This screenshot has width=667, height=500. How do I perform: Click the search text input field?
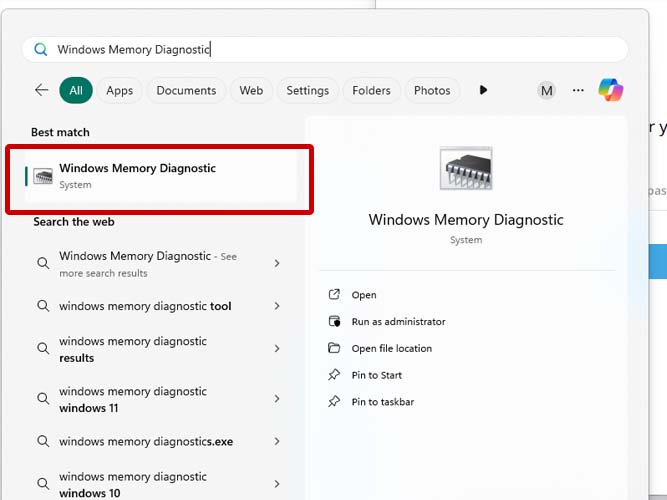tap(330, 49)
